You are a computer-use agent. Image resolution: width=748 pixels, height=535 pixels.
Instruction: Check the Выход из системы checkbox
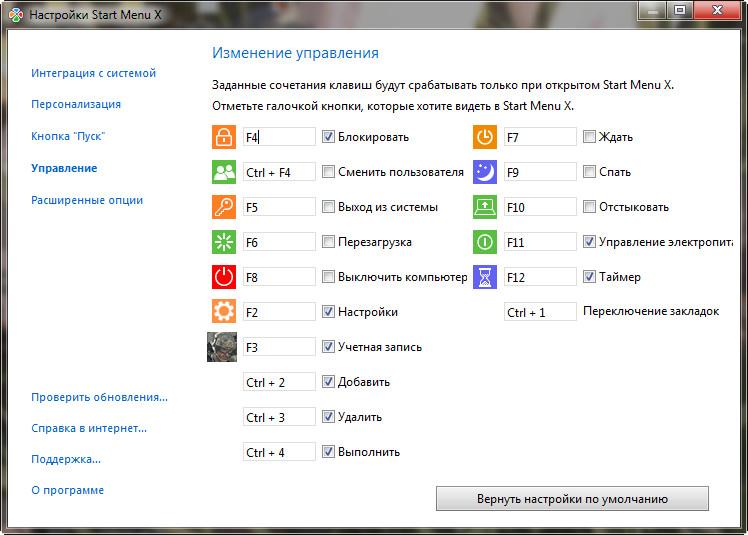pyautogui.click(x=328, y=207)
